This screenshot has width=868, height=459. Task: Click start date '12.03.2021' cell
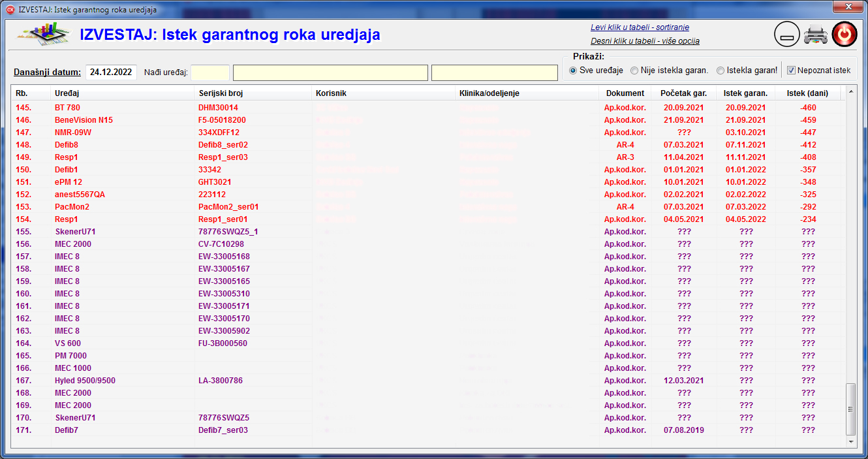[x=684, y=381]
